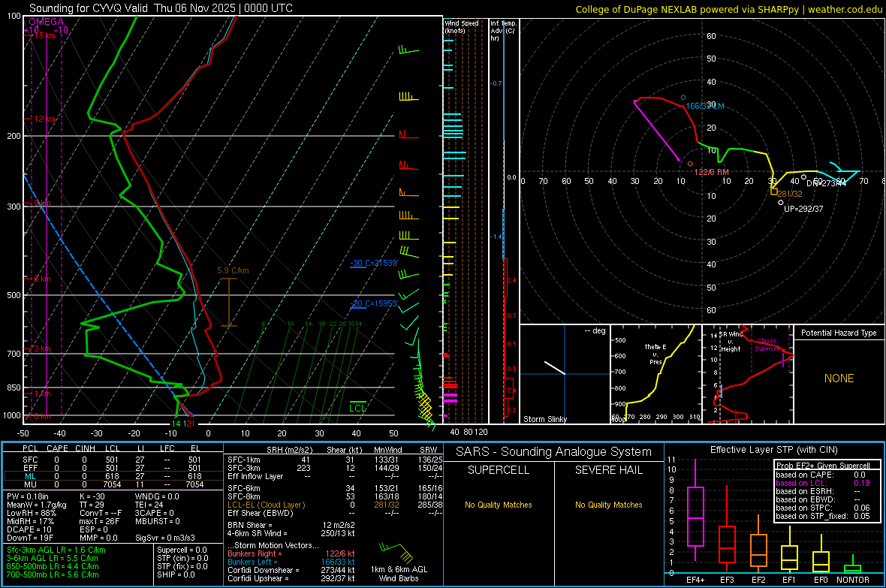Select the Bunkers Left storm motion entry
886x588 pixels.
coord(291,562)
